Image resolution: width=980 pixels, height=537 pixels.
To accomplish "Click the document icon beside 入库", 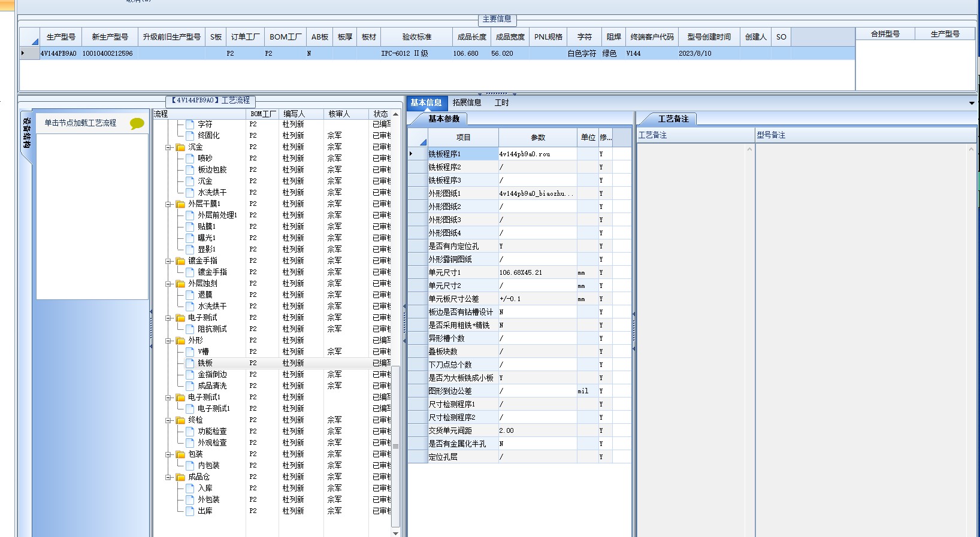I will [x=190, y=488].
